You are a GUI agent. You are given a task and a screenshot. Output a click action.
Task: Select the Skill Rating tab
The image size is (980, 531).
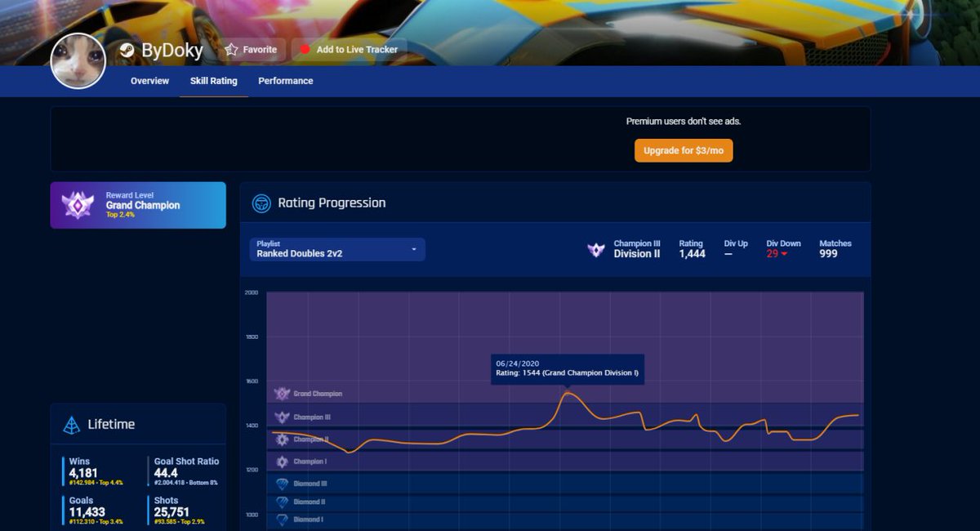(214, 81)
